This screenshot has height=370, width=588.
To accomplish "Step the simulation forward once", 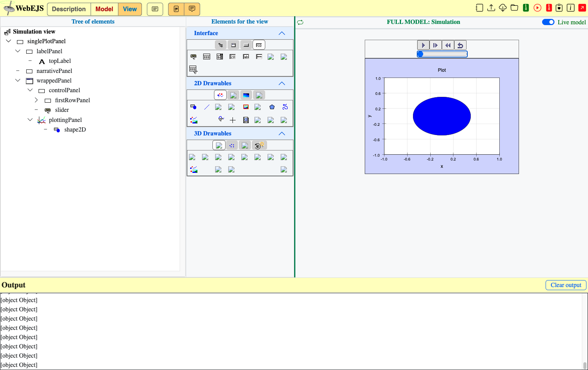I will (436, 45).
